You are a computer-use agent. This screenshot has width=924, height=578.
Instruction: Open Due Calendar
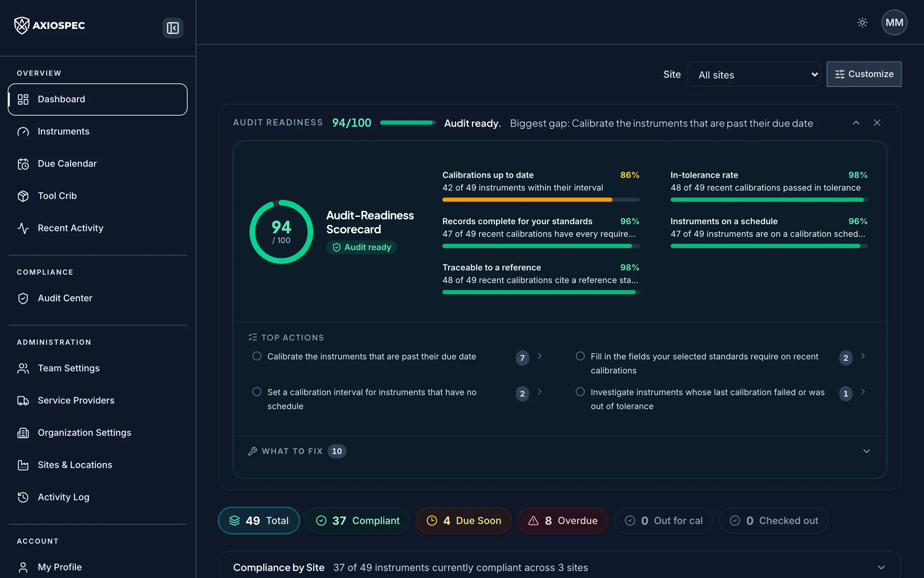(97, 164)
